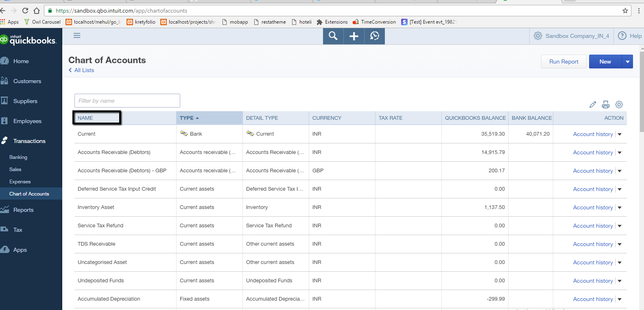644x310 pixels.
Task: Select Banking under Transactions
Action: point(18,157)
